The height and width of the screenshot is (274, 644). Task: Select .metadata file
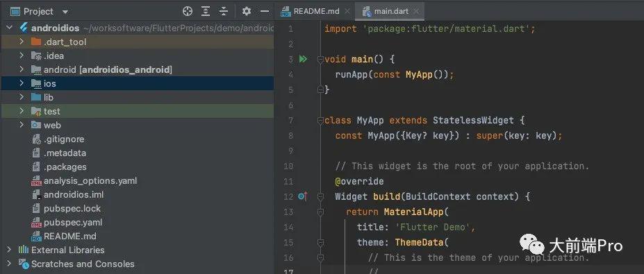click(x=65, y=153)
